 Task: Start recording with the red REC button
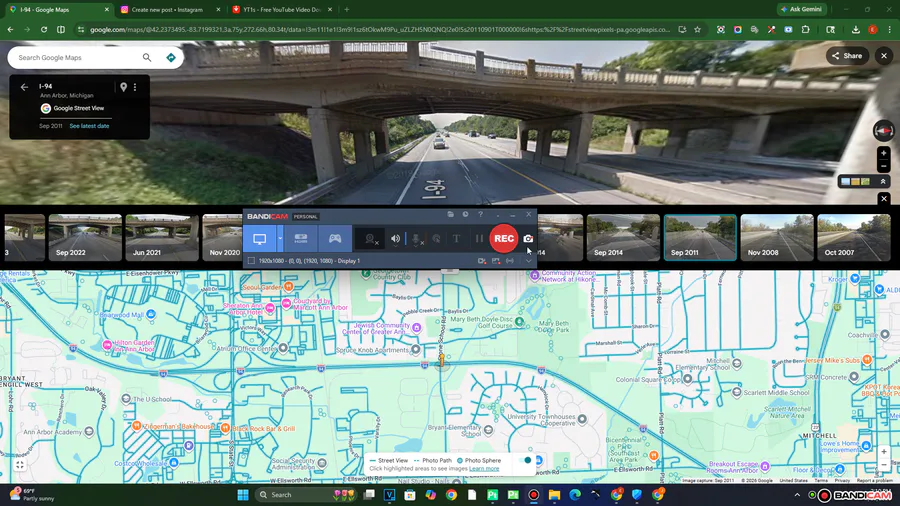[x=503, y=239]
